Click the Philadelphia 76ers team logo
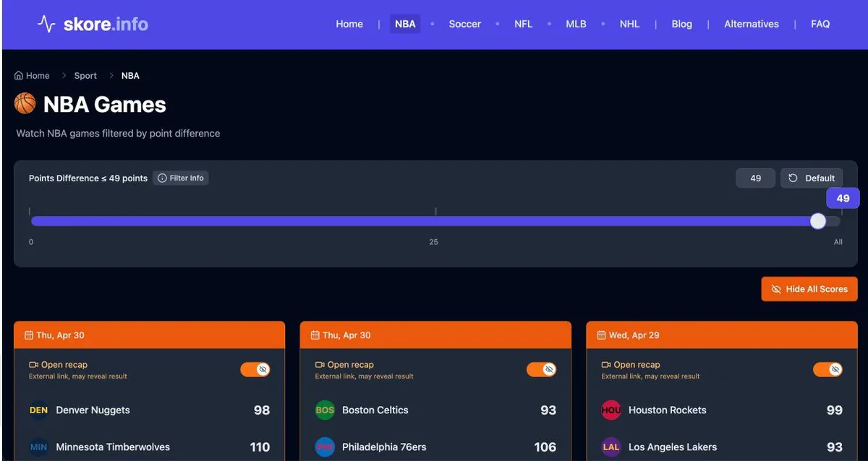The image size is (868, 461). coord(325,447)
